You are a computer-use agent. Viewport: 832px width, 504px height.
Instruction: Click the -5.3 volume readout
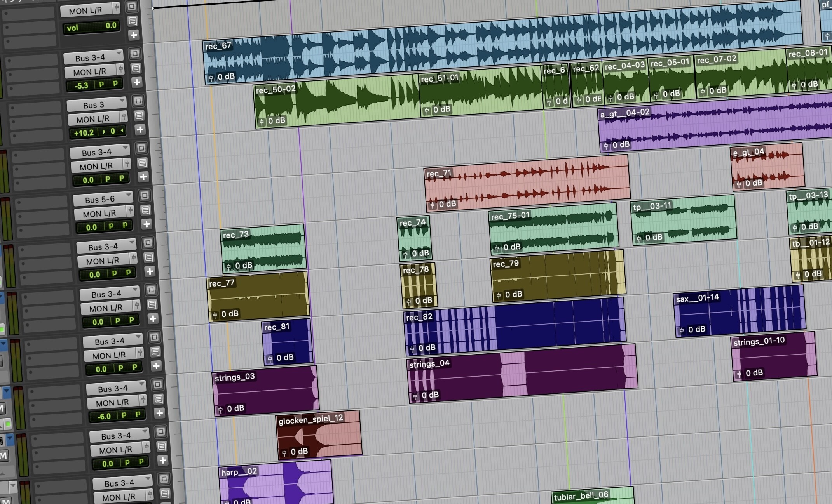click(82, 85)
